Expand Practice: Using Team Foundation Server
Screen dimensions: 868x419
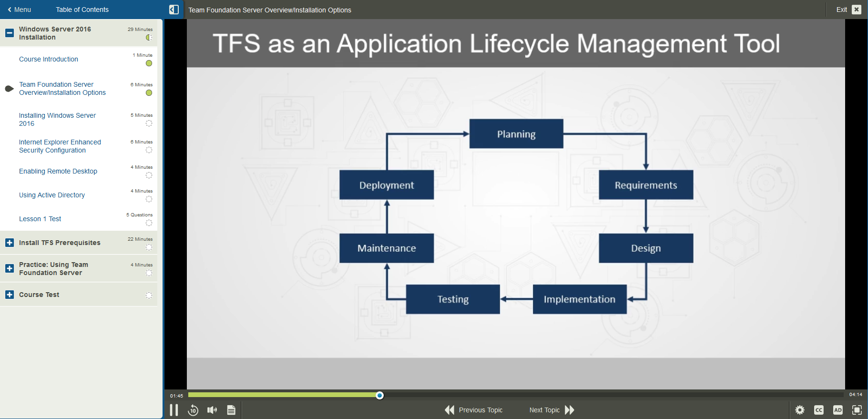pyautogui.click(x=10, y=268)
